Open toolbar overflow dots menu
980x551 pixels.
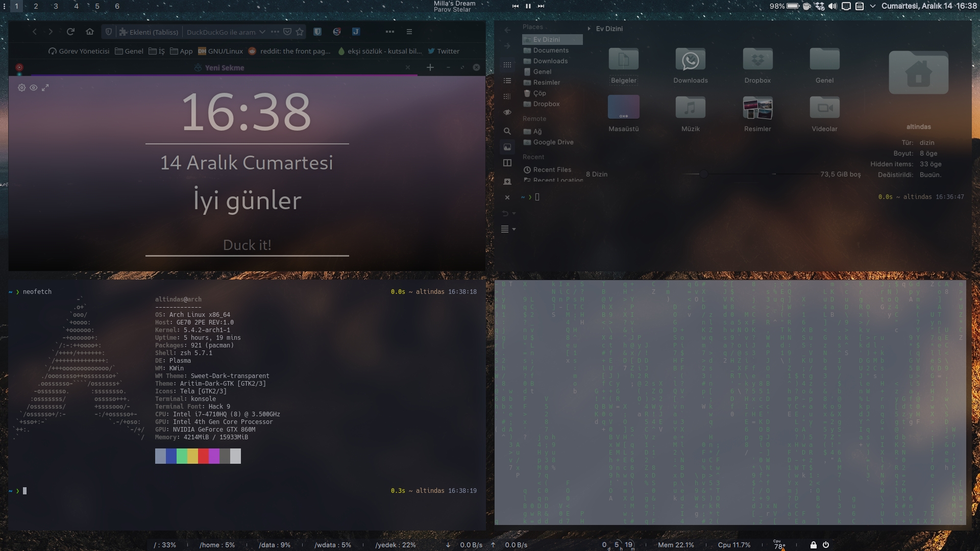click(x=390, y=32)
